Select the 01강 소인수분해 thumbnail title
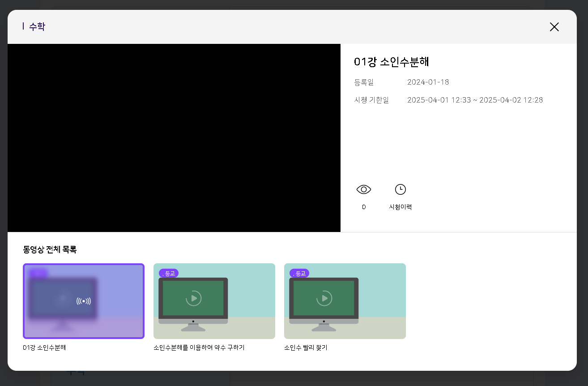 pos(44,347)
